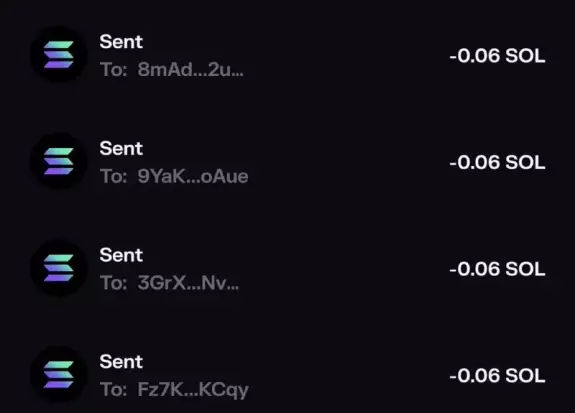Image resolution: width=575 pixels, height=413 pixels.
Task: Select the Sent label above 9YaK...oAue
Action: pos(121,149)
